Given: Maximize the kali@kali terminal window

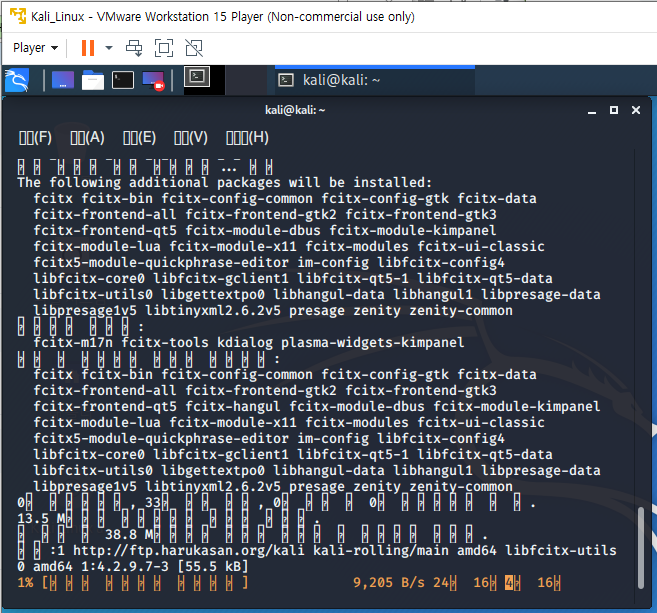Looking at the screenshot, I should click(x=614, y=110).
